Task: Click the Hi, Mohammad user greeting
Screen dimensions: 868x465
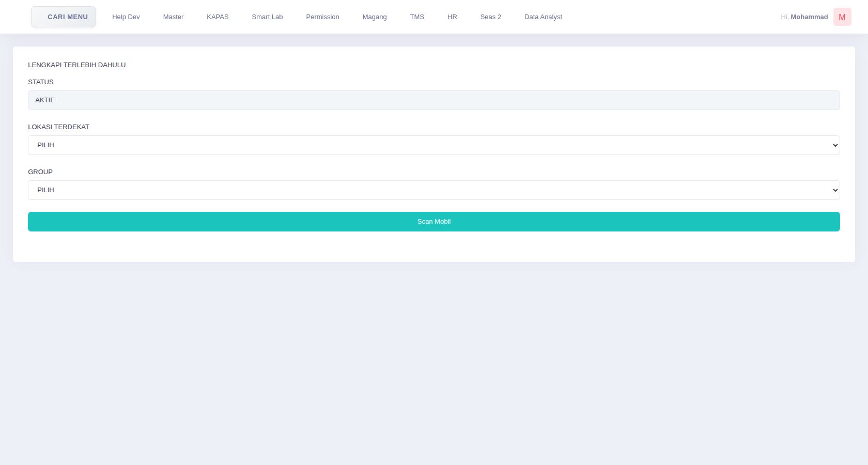Action: [x=804, y=17]
